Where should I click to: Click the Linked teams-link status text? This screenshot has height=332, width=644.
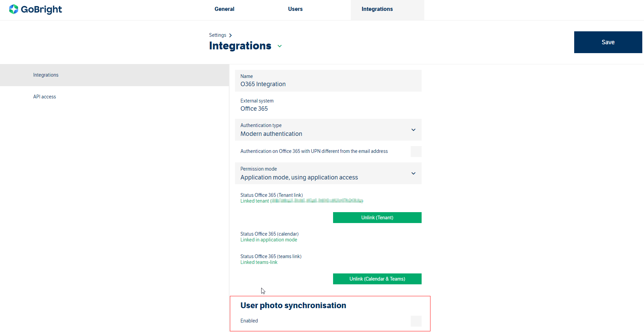259,262
